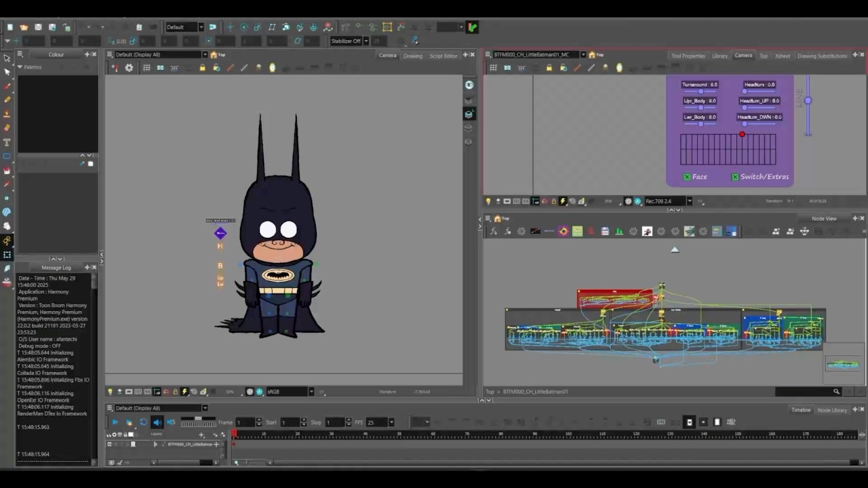Open the Rec.709 2.4 colour space dropdown
The height and width of the screenshot is (488, 868).
pyautogui.click(x=690, y=201)
